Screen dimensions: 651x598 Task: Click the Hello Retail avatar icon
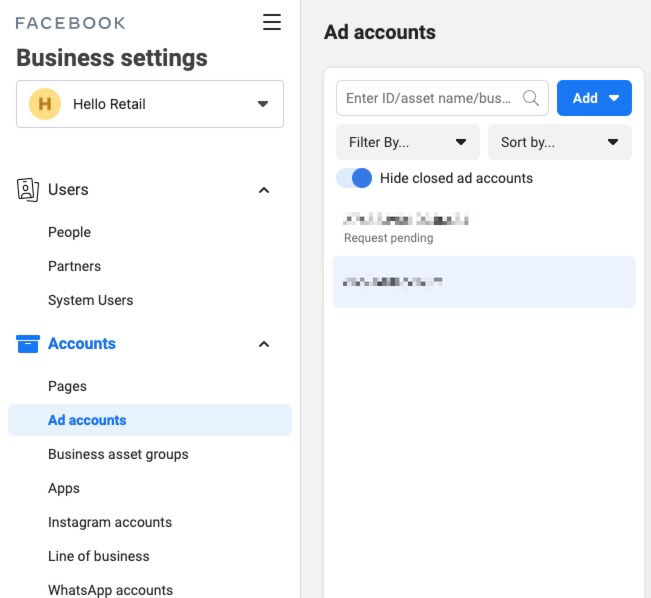(44, 104)
